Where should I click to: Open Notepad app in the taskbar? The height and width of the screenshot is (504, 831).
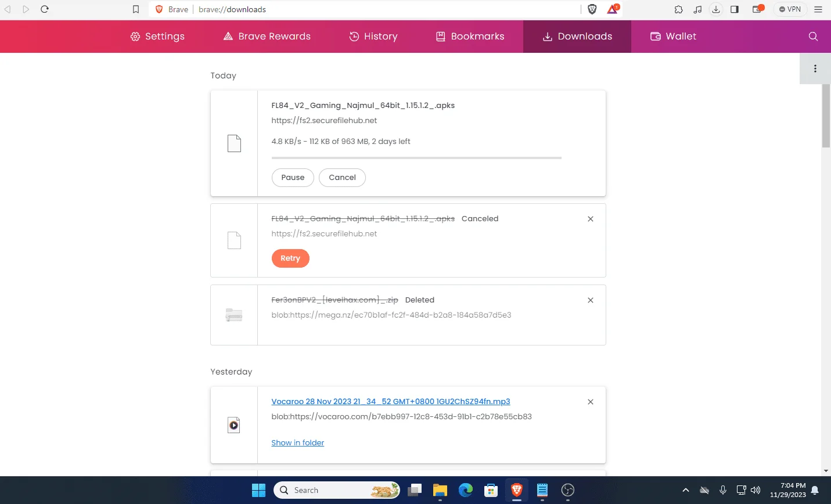coord(542,490)
